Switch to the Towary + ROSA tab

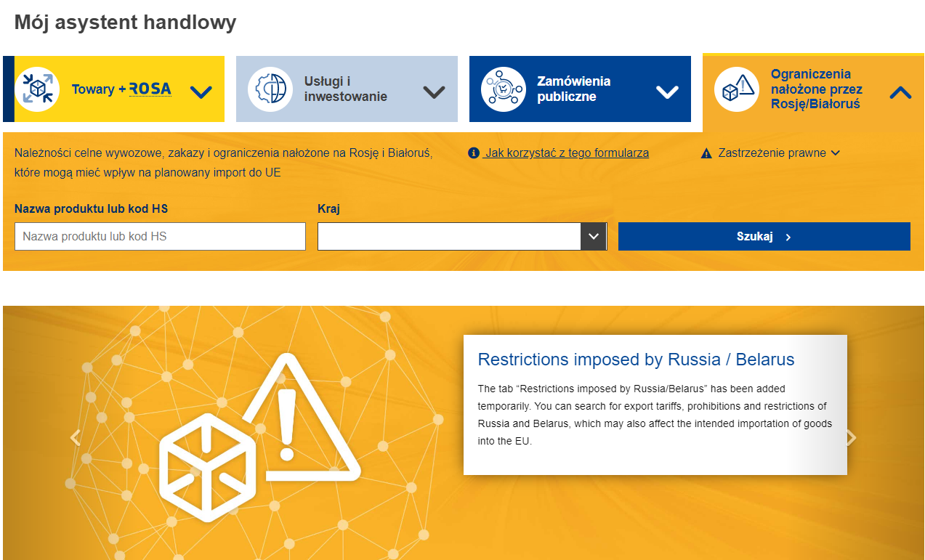tap(121, 89)
